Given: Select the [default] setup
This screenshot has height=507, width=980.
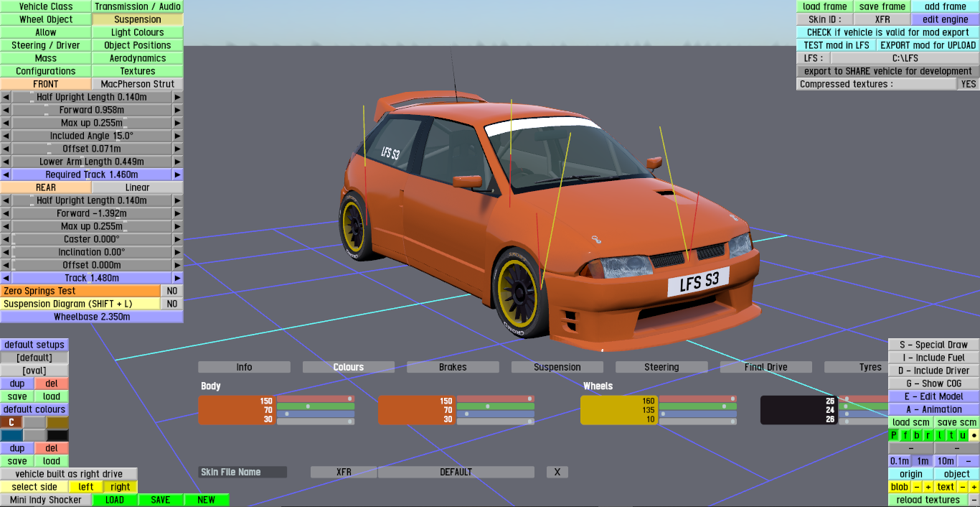Looking at the screenshot, I should (34, 358).
